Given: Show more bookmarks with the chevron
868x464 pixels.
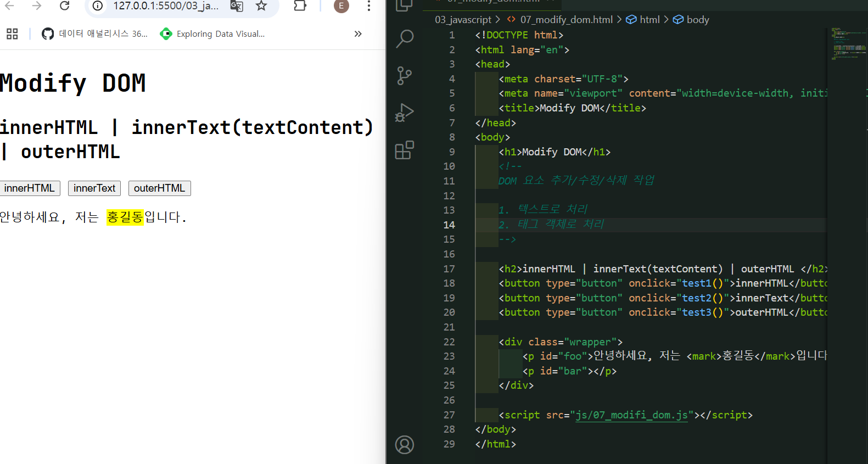Looking at the screenshot, I should click(x=358, y=34).
